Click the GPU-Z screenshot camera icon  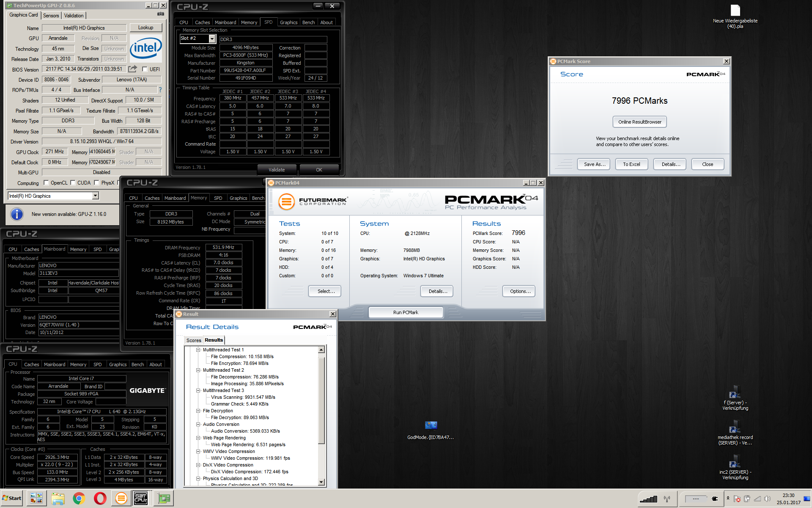(161, 14)
